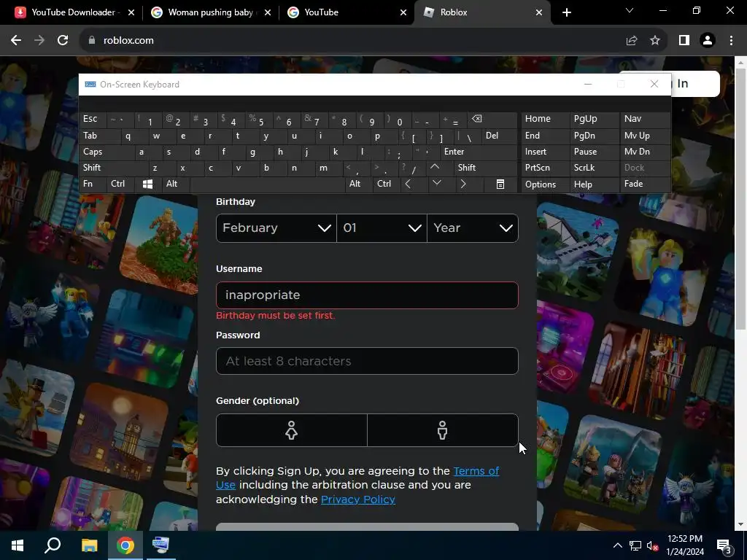Open the birthday day dropdown showing 01
747x560 pixels.
[382, 228]
